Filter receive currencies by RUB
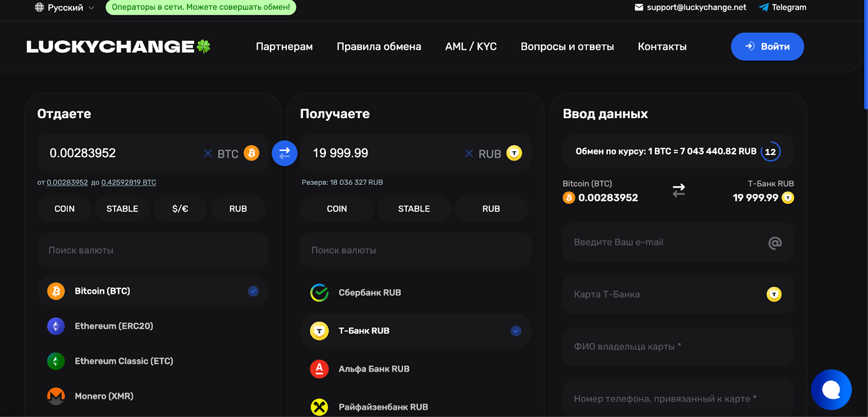 491,209
